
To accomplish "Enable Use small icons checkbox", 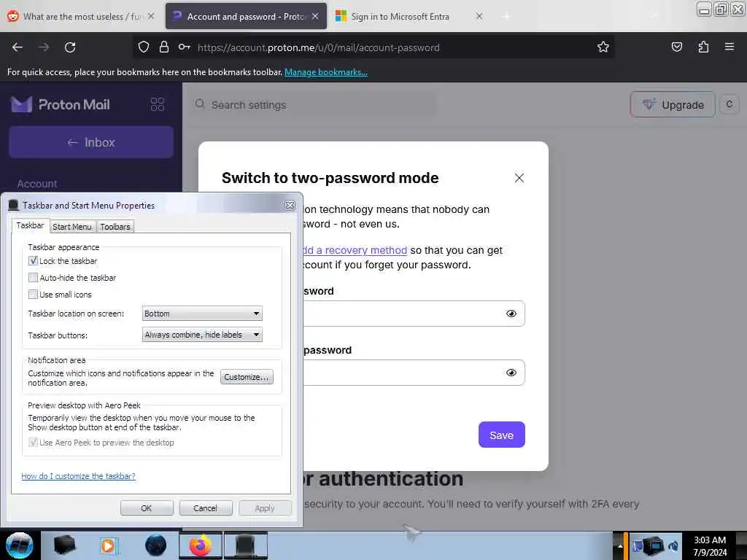I will 33,295.
